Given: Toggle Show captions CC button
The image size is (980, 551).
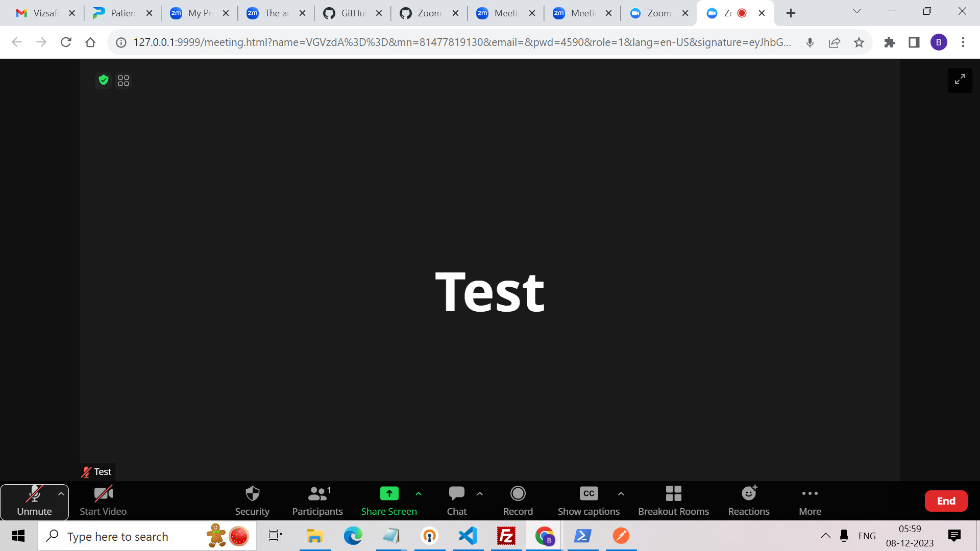Looking at the screenshot, I should click(589, 500).
